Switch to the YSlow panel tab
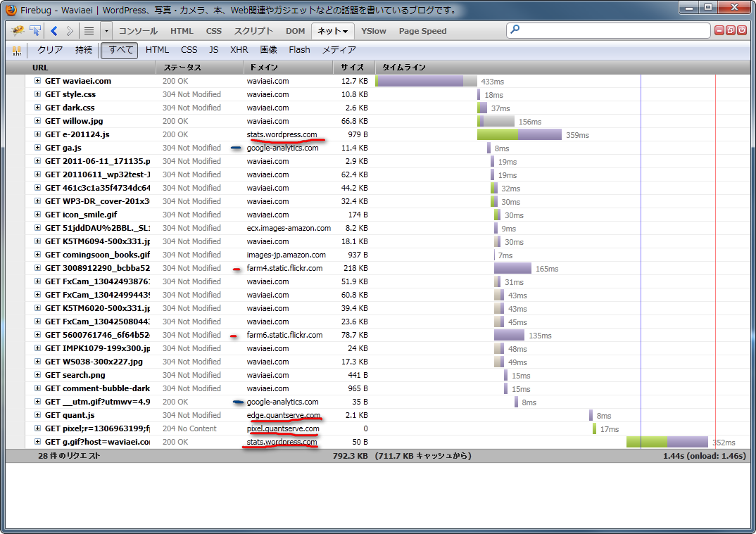The image size is (756, 534). (x=374, y=31)
